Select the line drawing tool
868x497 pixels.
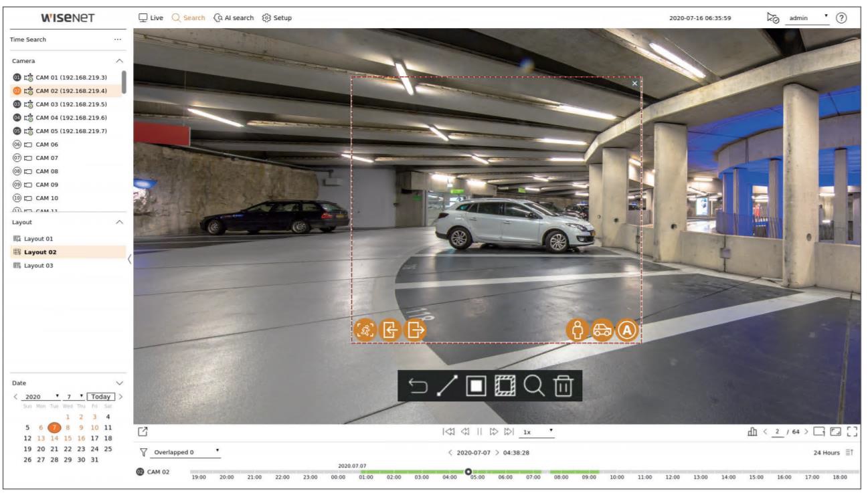pyautogui.click(x=448, y=386)
